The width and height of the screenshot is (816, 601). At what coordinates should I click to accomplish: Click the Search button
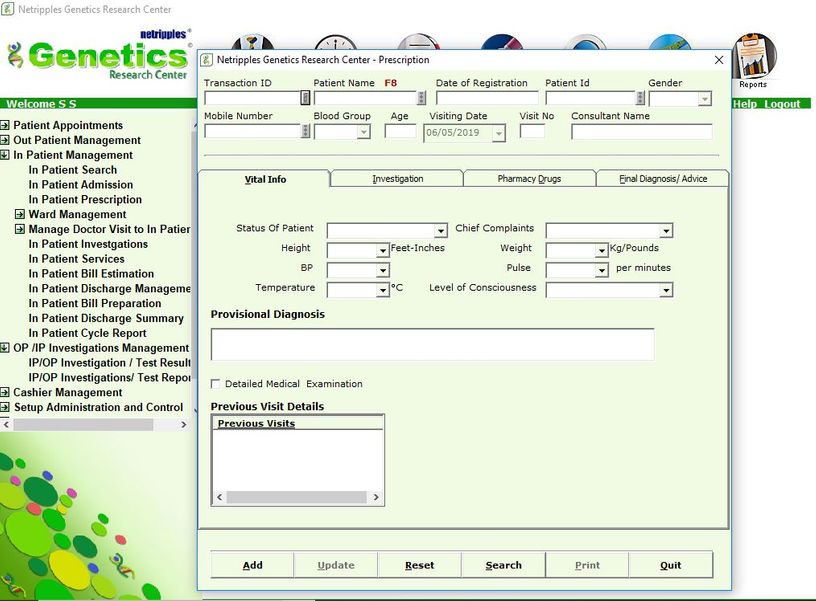[503, 565]
